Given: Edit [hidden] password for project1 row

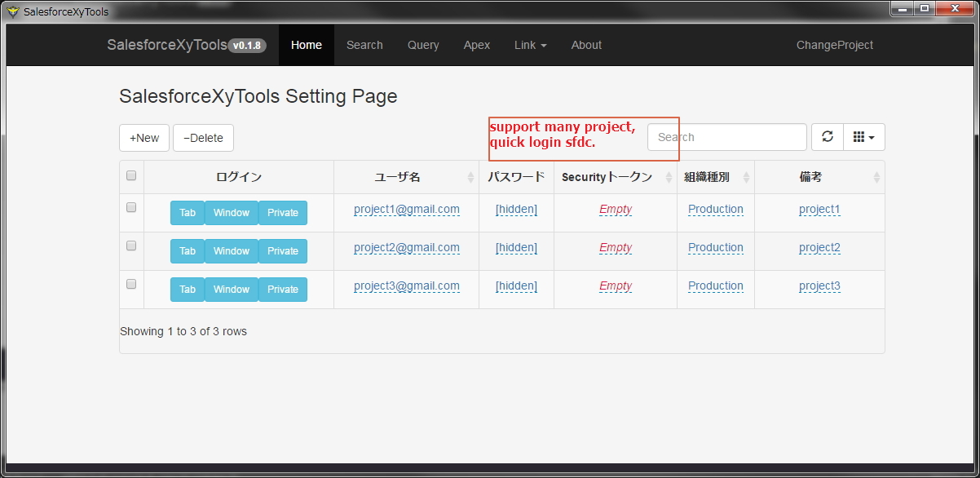Looking at the screenshot, I should pyautogui.click(x=516, y=210).
